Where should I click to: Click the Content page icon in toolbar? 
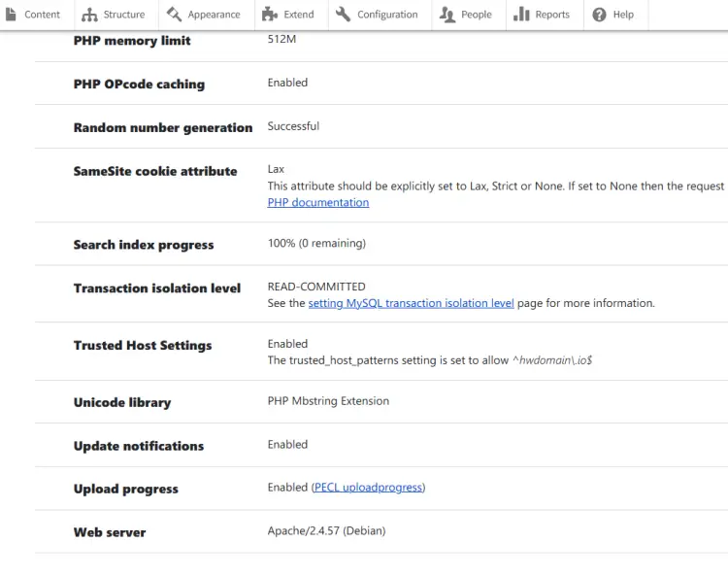[11, 15]
